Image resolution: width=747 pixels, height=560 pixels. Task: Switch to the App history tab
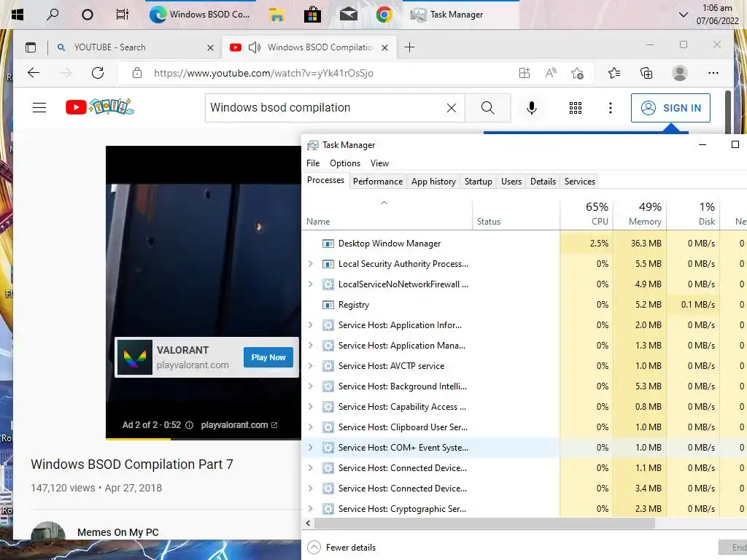pyautogui.click(x=433, y=182)
